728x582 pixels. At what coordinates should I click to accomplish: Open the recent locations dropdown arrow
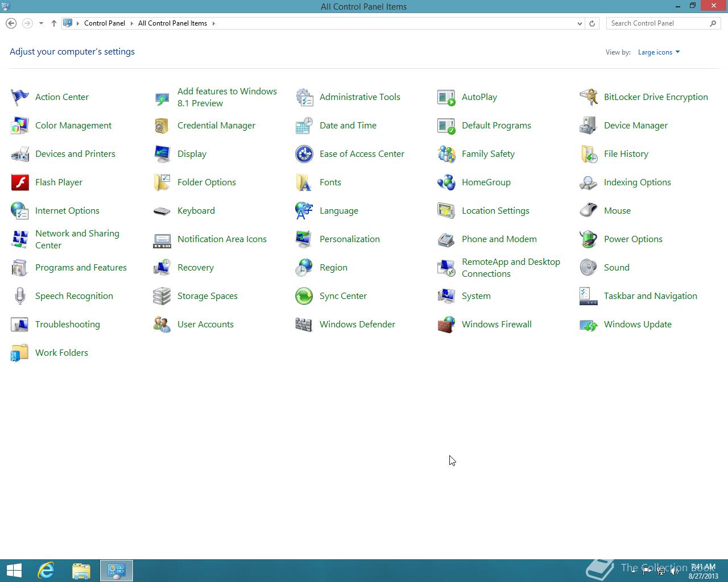(x=41, y=23)
